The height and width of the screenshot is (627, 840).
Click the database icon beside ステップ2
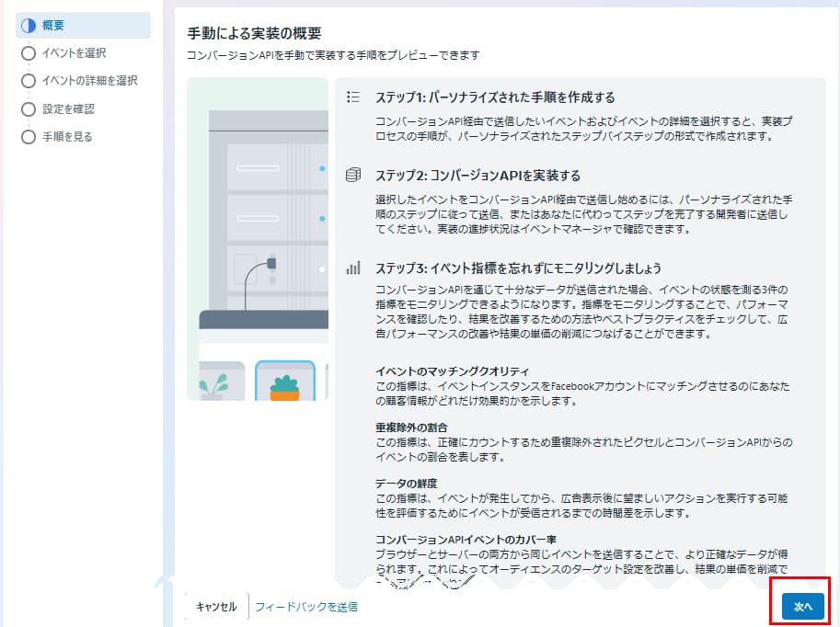click(x=353, y=175)
